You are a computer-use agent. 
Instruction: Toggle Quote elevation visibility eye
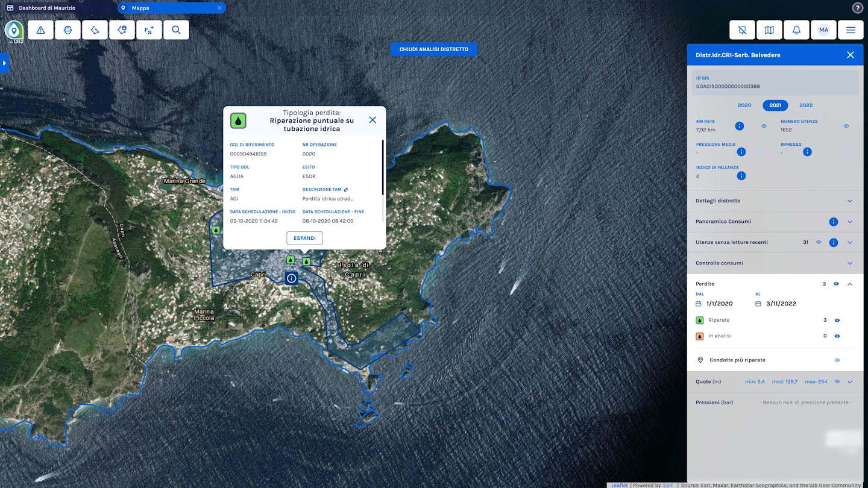[837, 381]
